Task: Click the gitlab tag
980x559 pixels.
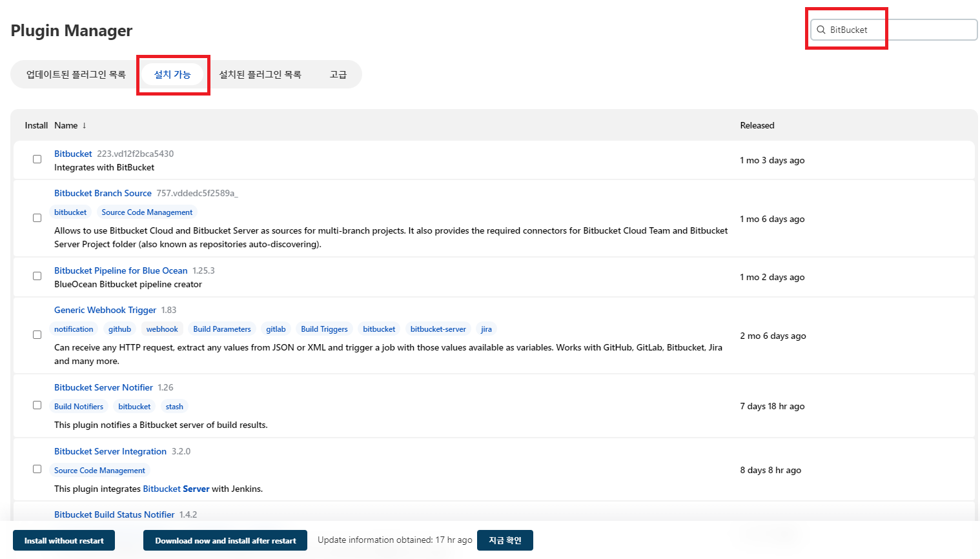Action: click(x=276, y=329)
